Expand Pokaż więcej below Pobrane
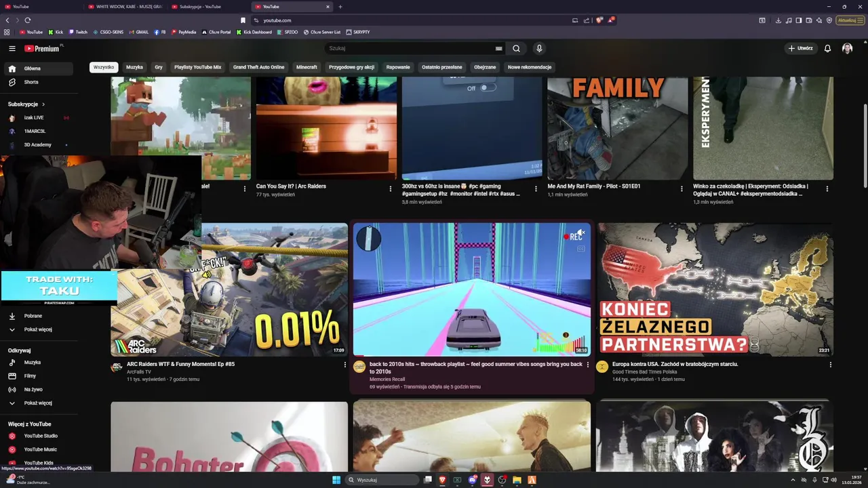This screenshot has height=488, width=868. [40, 329]
